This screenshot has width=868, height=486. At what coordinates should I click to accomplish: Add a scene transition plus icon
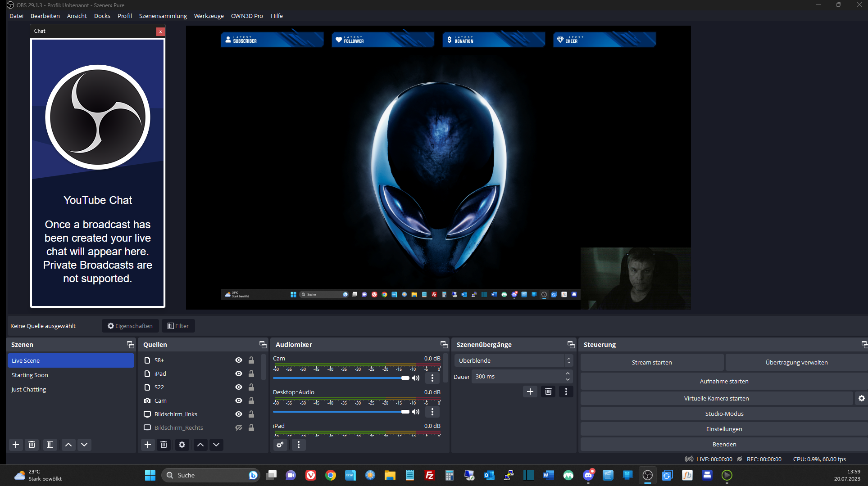(x=530, y=391)
